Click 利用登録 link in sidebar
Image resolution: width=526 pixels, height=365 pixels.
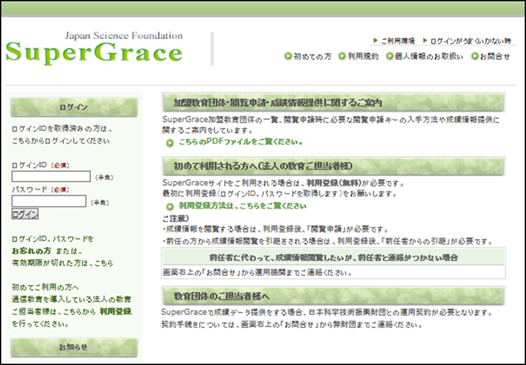coord(115,311)
